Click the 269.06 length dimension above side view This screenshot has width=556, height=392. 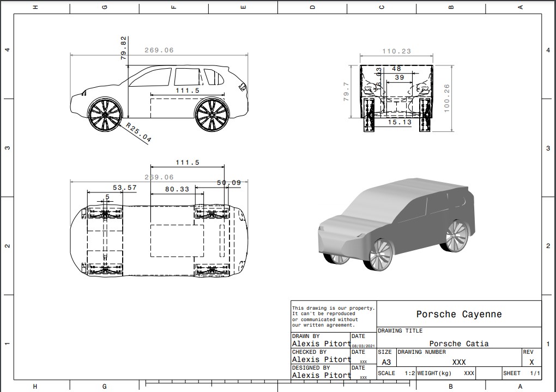[x=159, y=50]
